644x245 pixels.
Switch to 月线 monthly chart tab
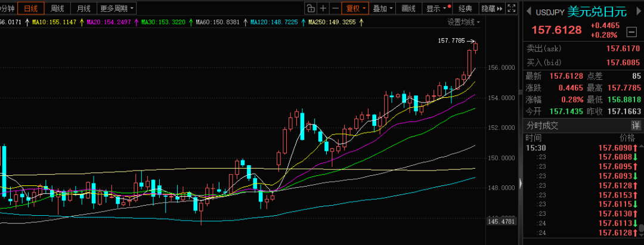83,8
